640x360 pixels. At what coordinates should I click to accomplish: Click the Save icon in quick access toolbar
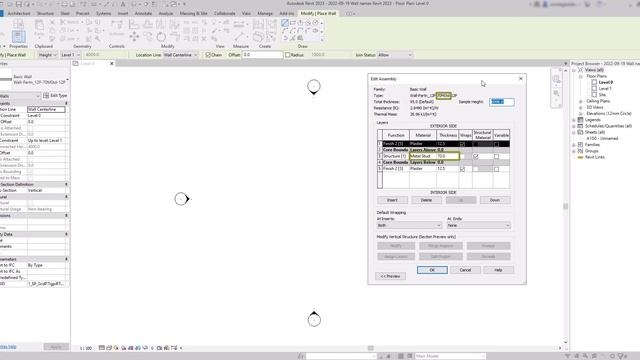19,4
